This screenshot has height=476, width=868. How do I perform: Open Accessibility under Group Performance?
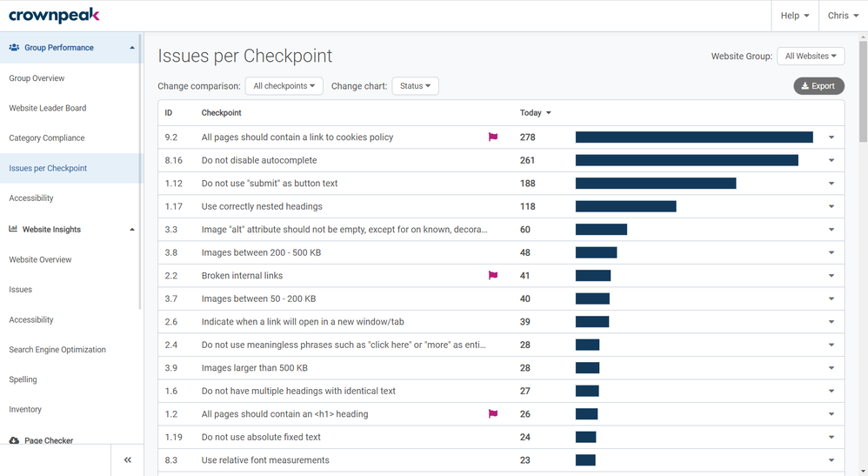tap(31, 198)
